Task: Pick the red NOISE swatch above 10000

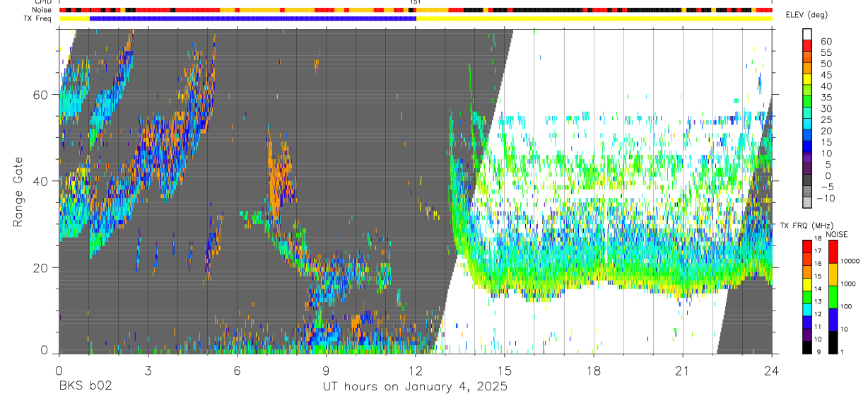Action: click(x=833, y=252)
